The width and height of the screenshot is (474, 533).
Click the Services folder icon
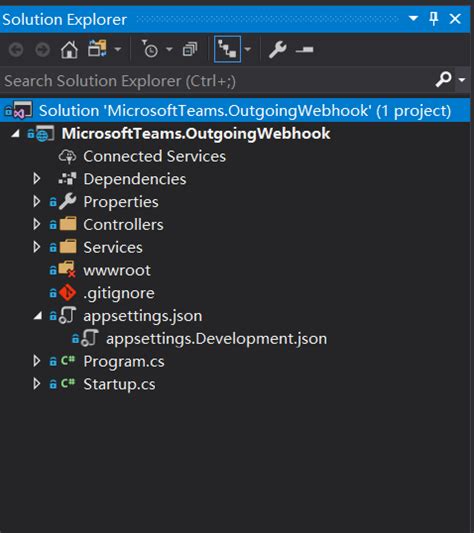[68, 247]
